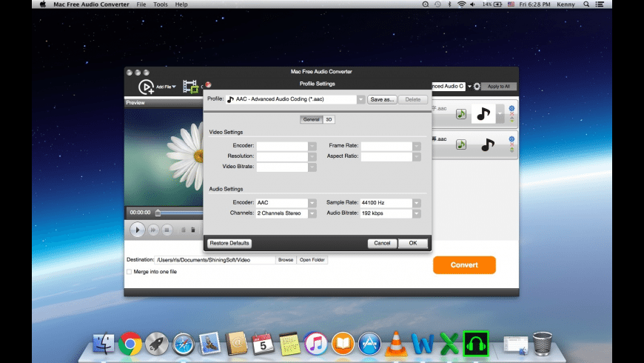644x363 pixels.
Task: Open the Tools menu in menu bar
Action: coord(161,4)
